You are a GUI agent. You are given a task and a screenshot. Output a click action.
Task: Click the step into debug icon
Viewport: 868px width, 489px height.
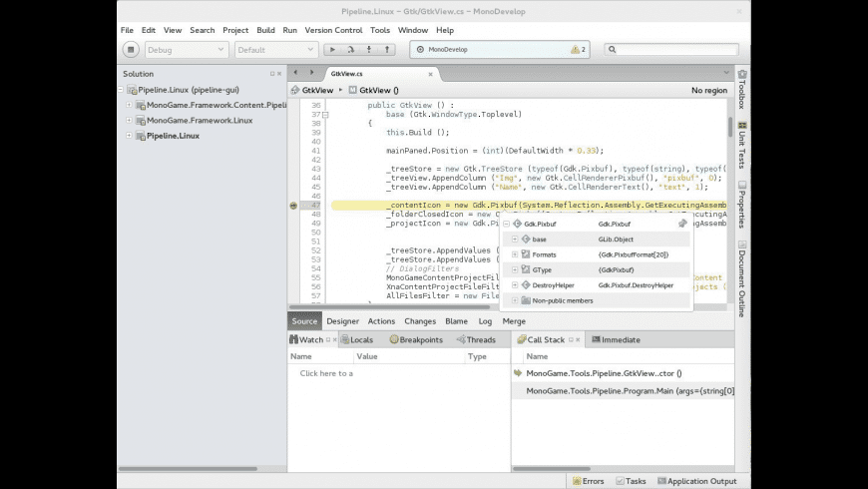371,49
